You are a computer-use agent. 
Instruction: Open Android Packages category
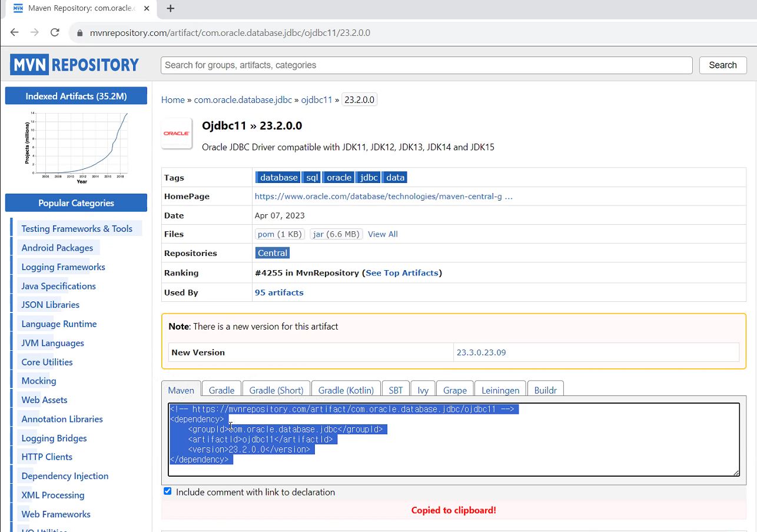(x=57, y=248)
